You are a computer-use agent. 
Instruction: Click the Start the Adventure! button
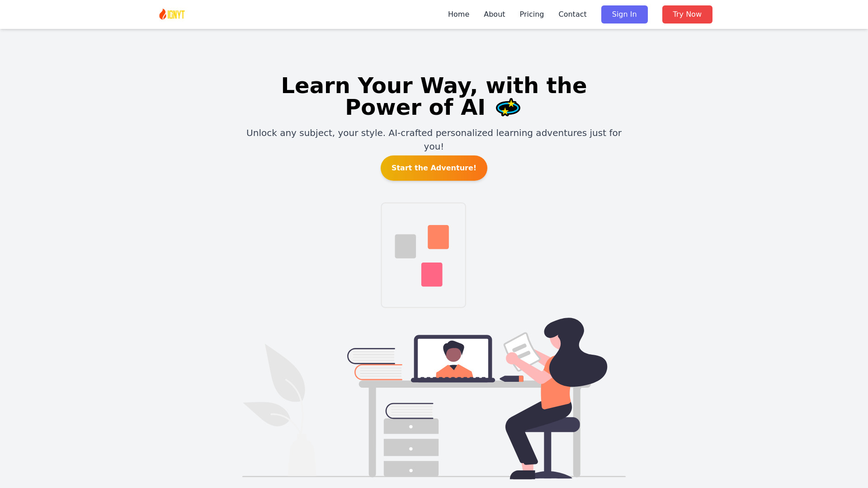point(434,168)
